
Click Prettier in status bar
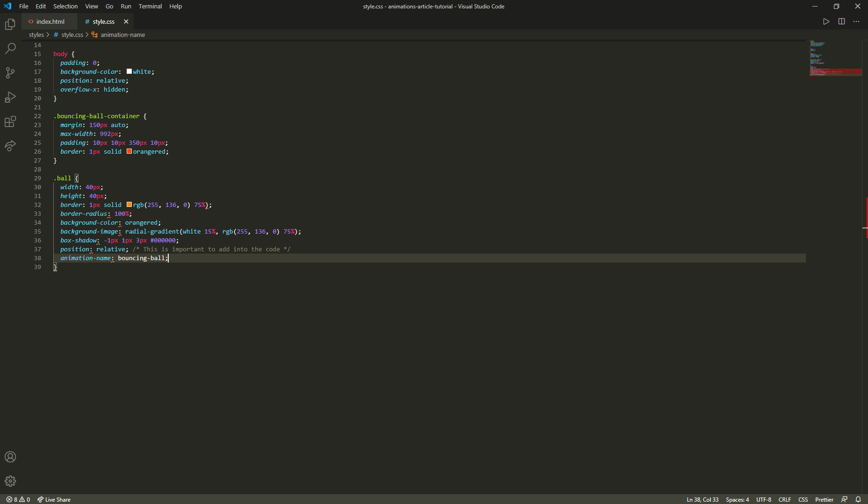pyautogui.click(x=825, y=499)
